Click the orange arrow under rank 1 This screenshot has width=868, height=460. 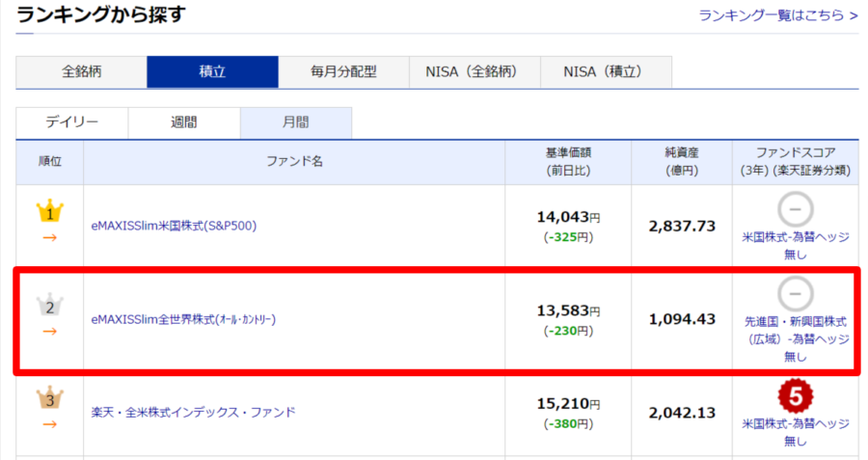coord(50,238)
